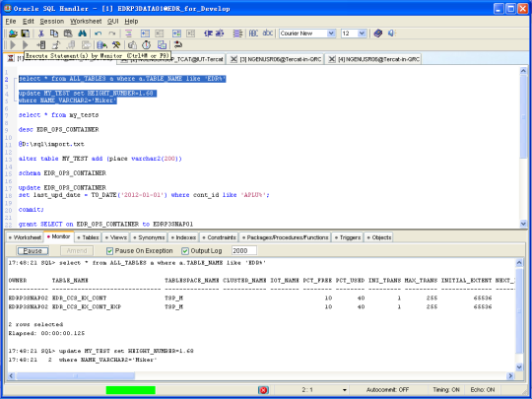Click the last icon in second toolbar row

pyautogui.click(x=177, y=44)
